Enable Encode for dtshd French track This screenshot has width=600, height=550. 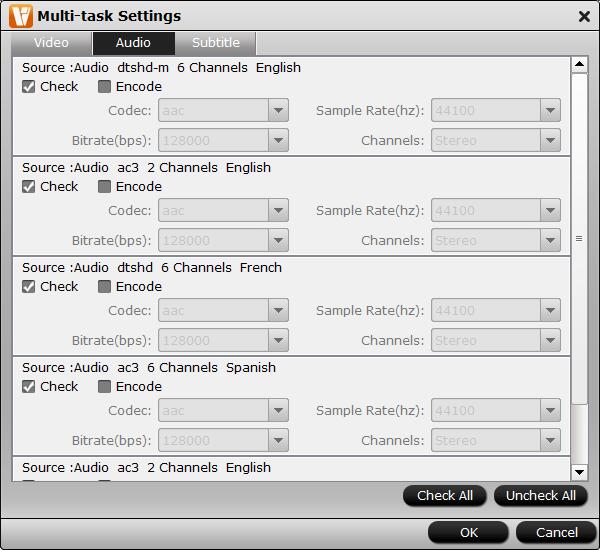[x=104, y=286]
